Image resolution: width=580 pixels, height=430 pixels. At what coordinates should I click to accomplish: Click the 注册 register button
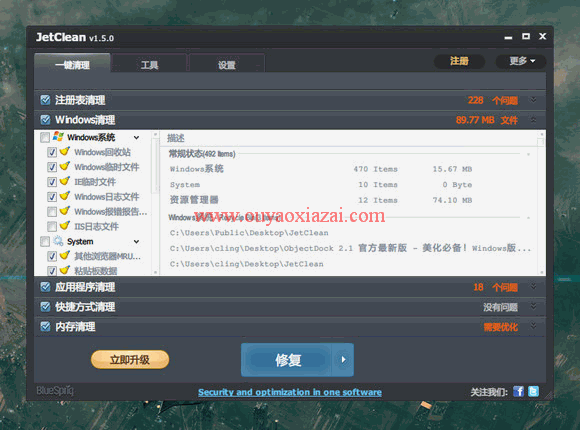click(459, 61)
